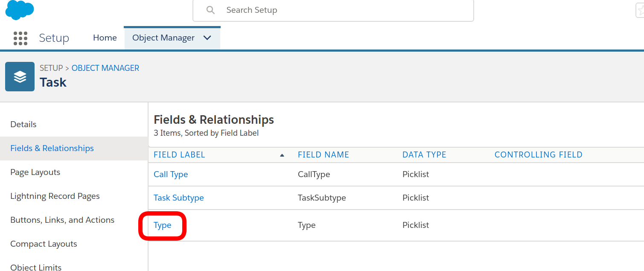Select the Object Manager tab

tap(163, 38)
